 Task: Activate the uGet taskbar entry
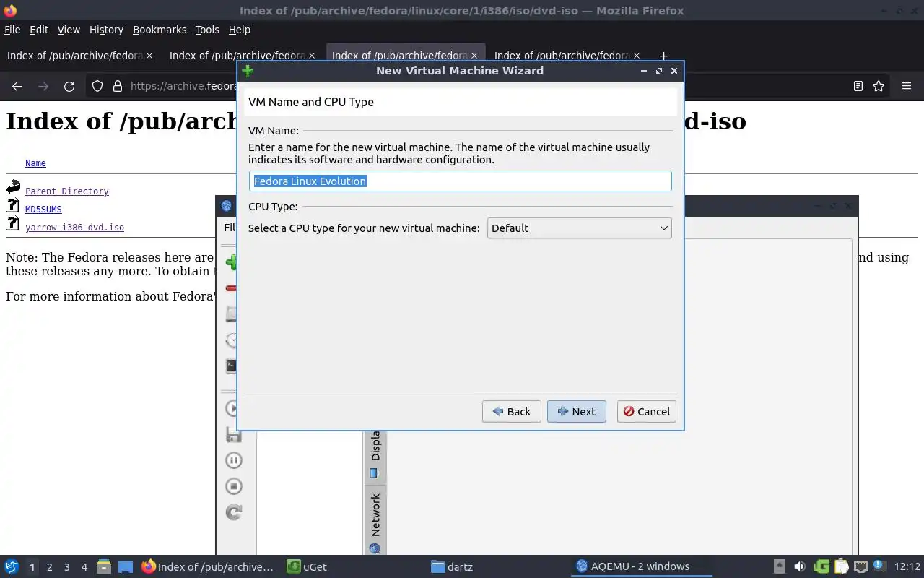pyautogui.click(x=353, y=567)
